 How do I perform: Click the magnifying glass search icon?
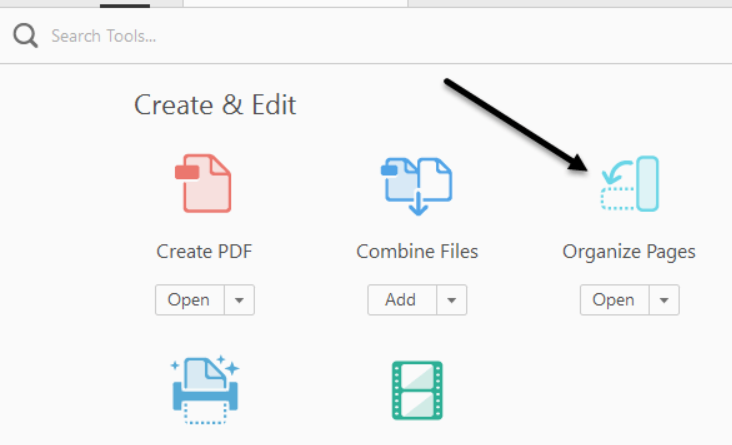[25, 37]
